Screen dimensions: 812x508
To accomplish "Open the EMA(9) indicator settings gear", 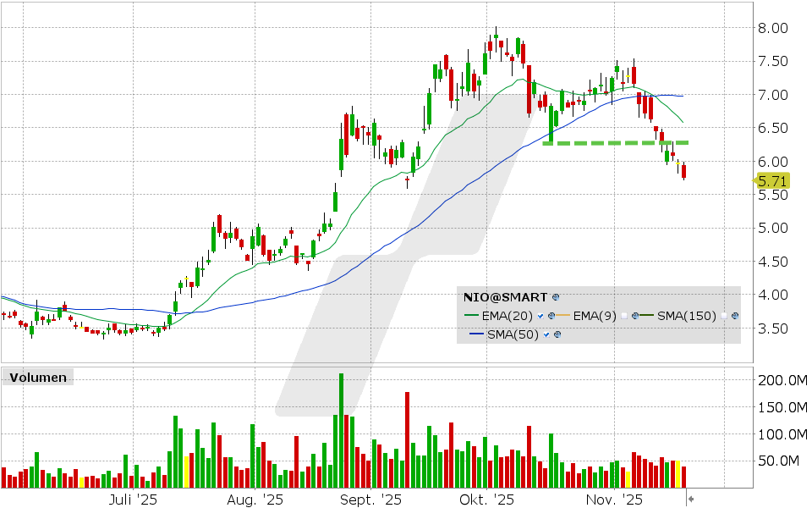I will point(635,314).
